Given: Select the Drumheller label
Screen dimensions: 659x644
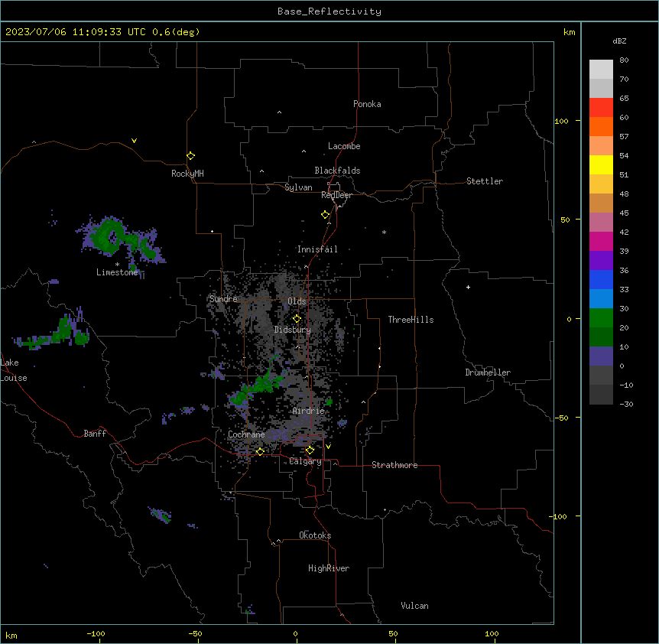Looking at the screenshot, I should coord(488,372).
